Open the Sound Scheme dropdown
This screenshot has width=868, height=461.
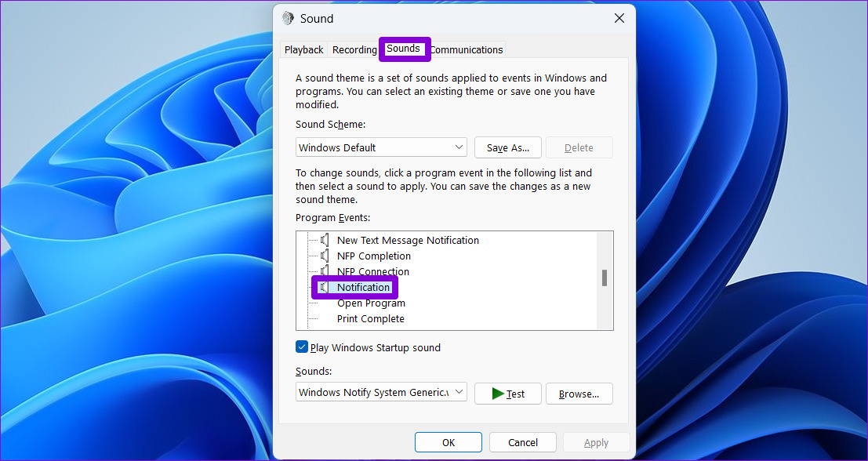tap(381, 147)
